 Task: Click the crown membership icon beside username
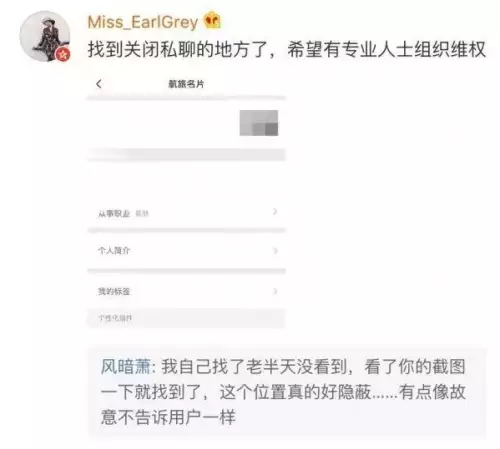pyautogui.click(x=212, y=20)
